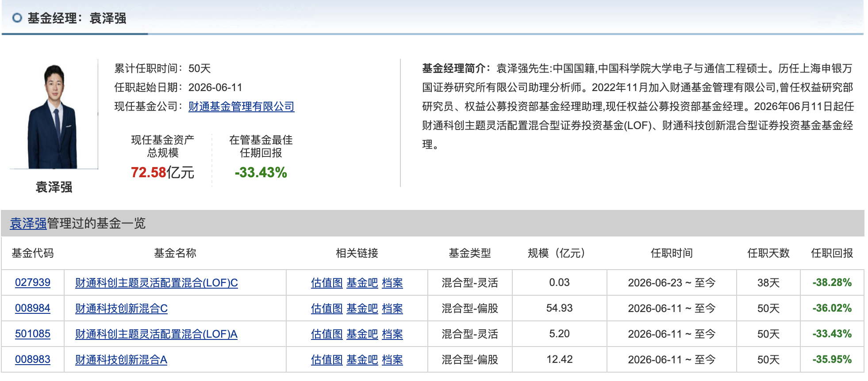Open 估值图 for fund 027939
868x381 pixels.
click(x=327, y=283)
